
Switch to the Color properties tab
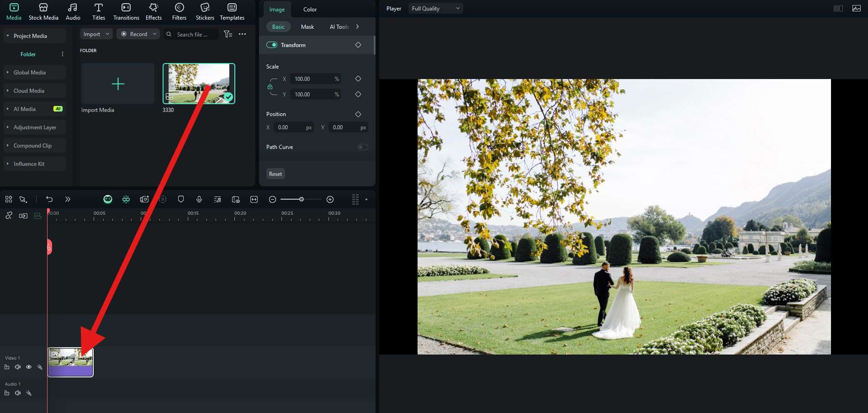pos(310,10)
